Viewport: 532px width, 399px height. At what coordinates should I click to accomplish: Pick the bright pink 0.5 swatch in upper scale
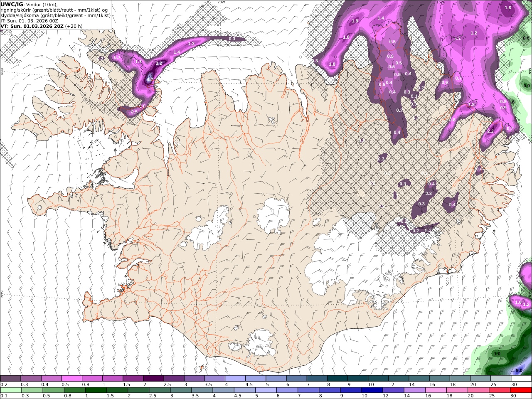tap(72, 379)
